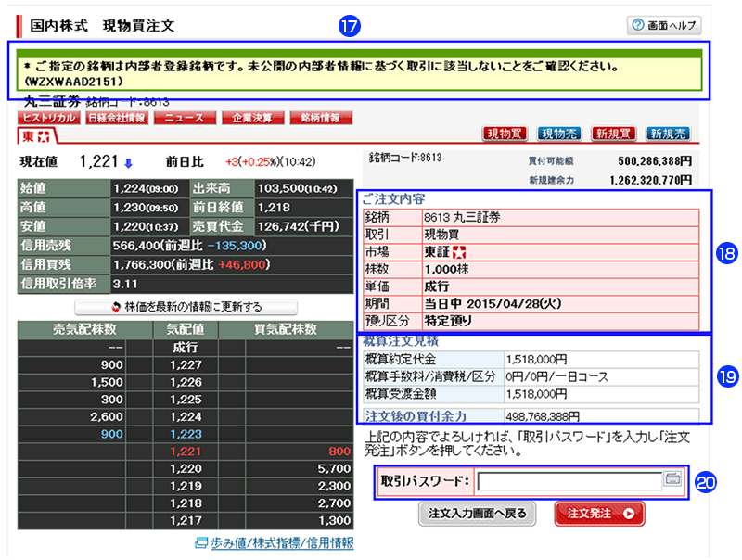Open 企業決算 earnings button
Image resolution: width=742 pixels, height=560 pixels.
point(252,118)
